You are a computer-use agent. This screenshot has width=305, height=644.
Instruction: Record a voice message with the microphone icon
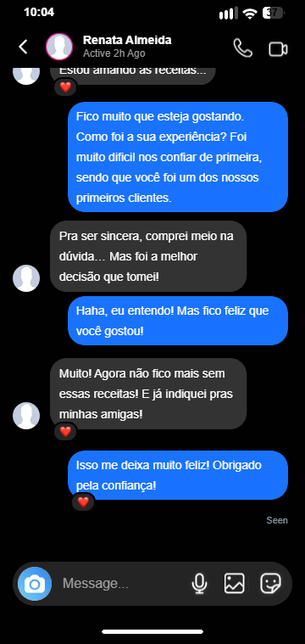coord(200,584)
